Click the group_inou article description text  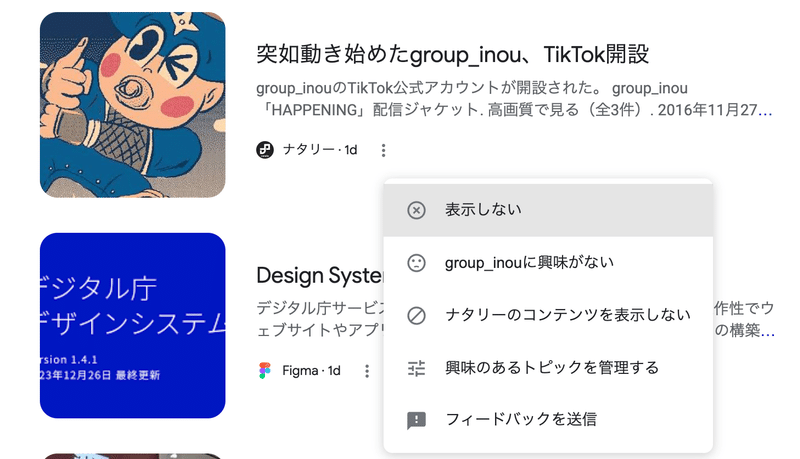click(514, 99)
